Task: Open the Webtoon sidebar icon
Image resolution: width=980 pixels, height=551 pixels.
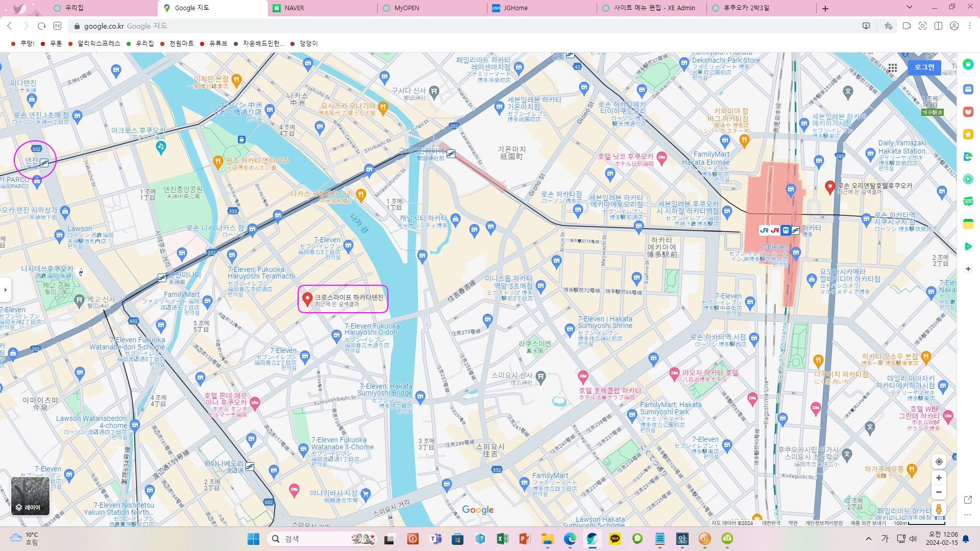Action: click(968, 202)
